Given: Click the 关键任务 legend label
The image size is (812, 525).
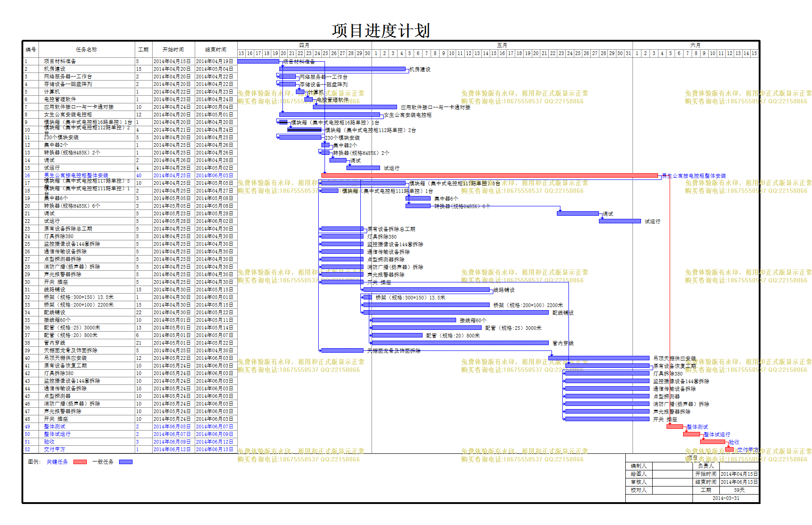Looking at the screenshot, I should 57,462.
